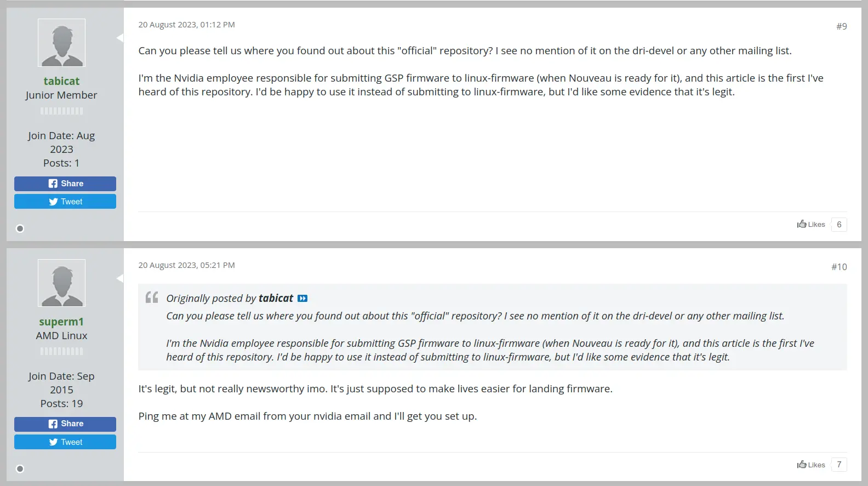The height and width of the screenshot is (486, 868).
Task: Open superm1's username profile link
Action: pos(61,322)
